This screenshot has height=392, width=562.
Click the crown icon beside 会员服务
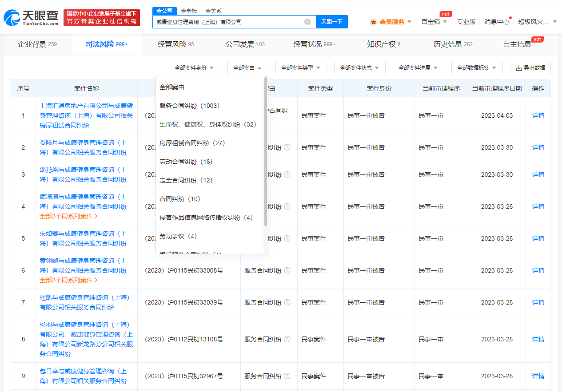(373, 21)
